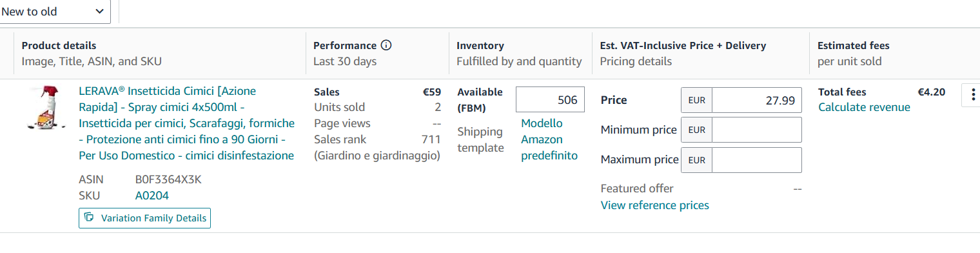The height and width of the screenshot is (253, 980).
Task: Edit the available quantity field showing 506
Action: 550,100
